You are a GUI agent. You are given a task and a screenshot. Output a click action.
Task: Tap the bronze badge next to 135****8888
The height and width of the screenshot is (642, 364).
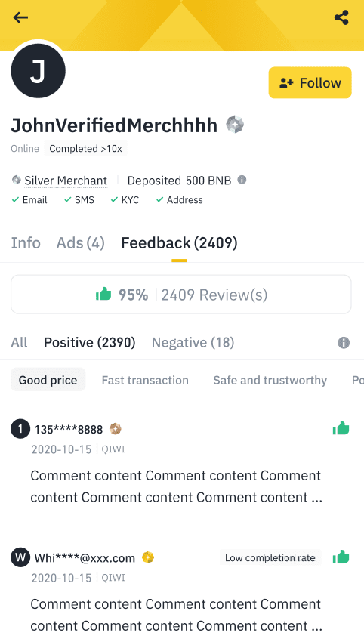116,429
